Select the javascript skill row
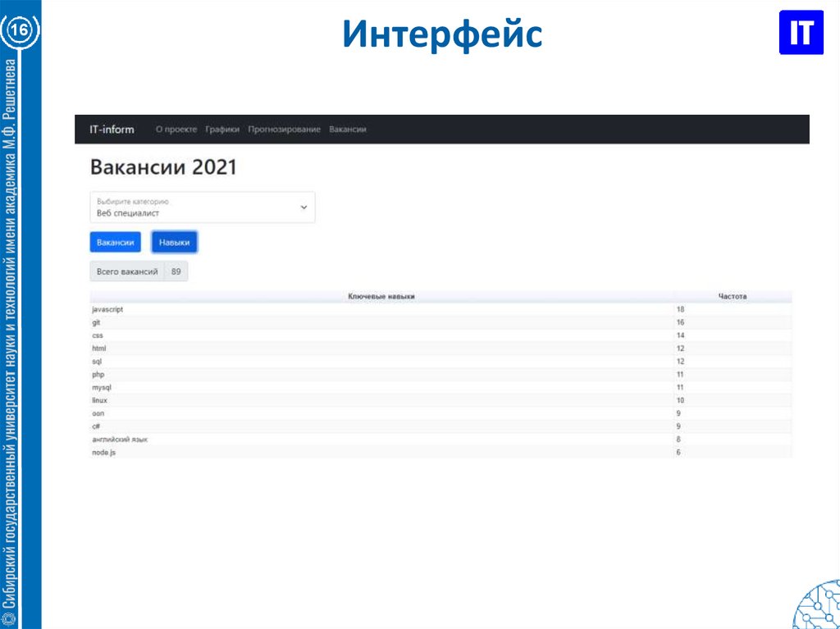The width and height of the screenshot is (840, 629). (441, 310)
